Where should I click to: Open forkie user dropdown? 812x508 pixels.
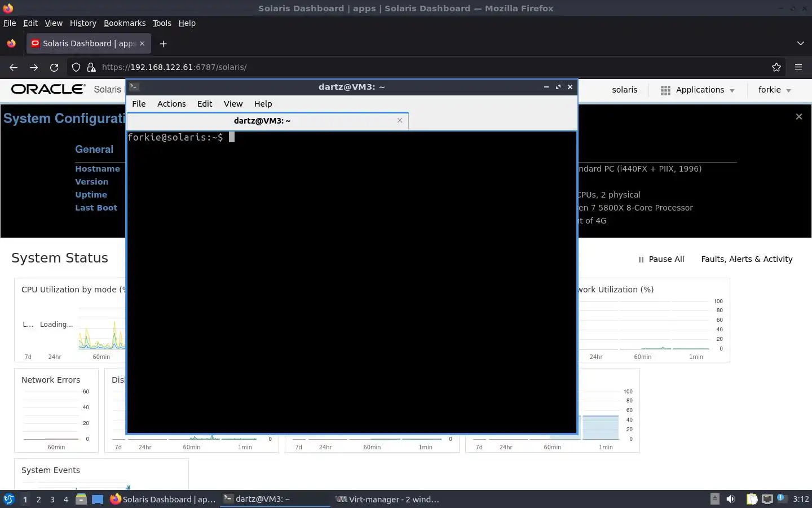tap(775, 90)
